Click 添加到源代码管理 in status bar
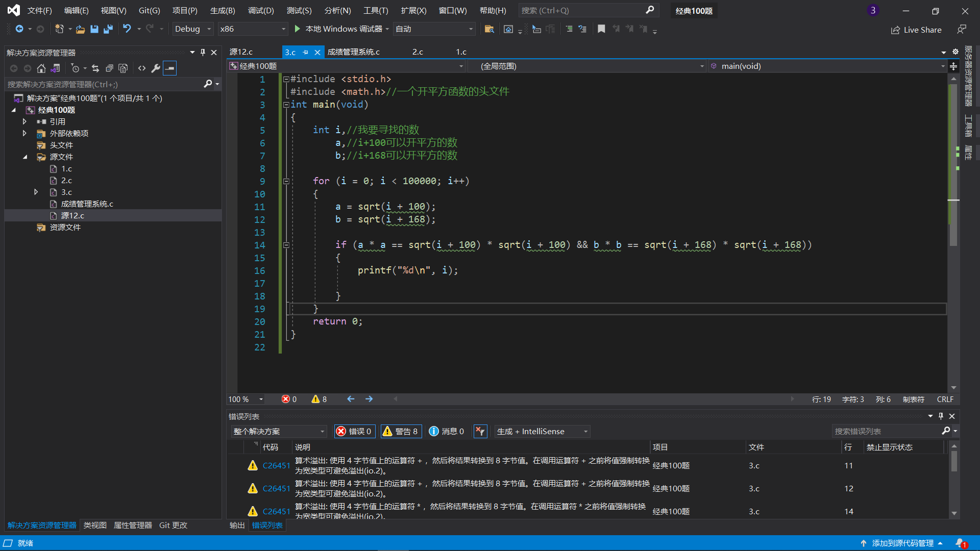The width and height of the screenshot is (980, 551). click(x=902, y=543)
